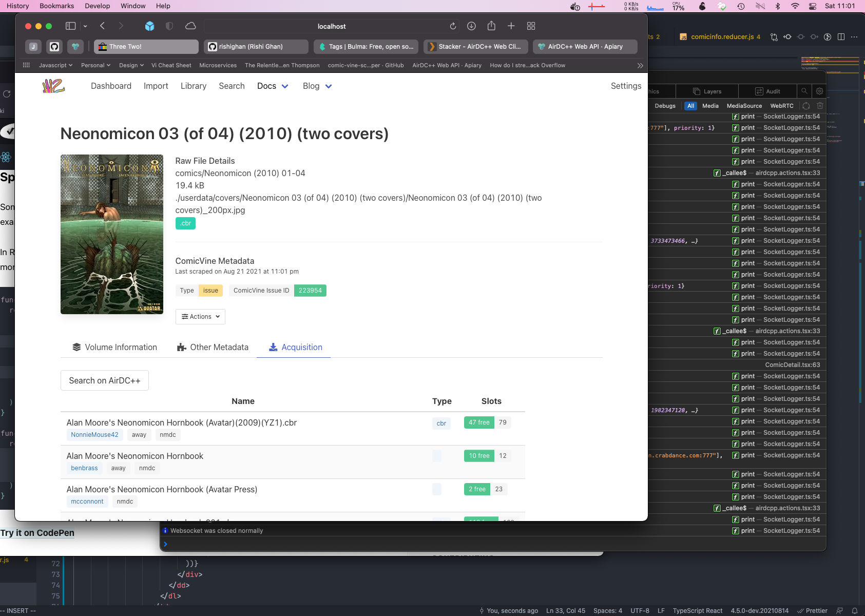Switch to the Volume Information tab
865x616 pixels.
[114, 348]
